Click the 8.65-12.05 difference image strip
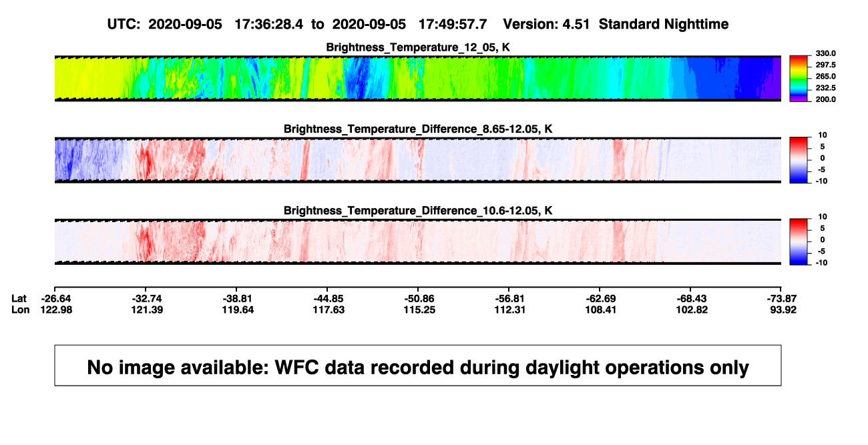This screenshot has width=868, height=445. pyautogui.click(x=418, y=160)
